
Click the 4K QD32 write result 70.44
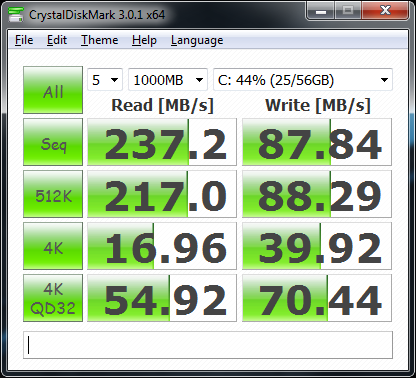(x=317, y=298)
